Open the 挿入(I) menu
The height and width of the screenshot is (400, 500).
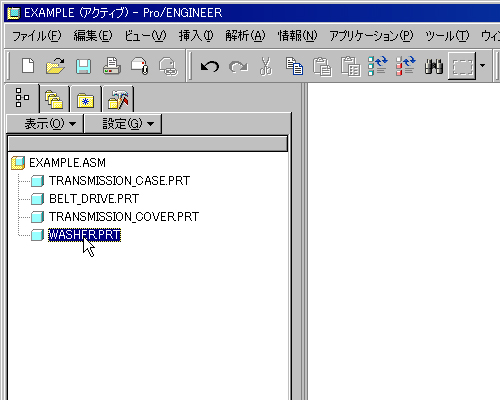(x=196, y=36)
